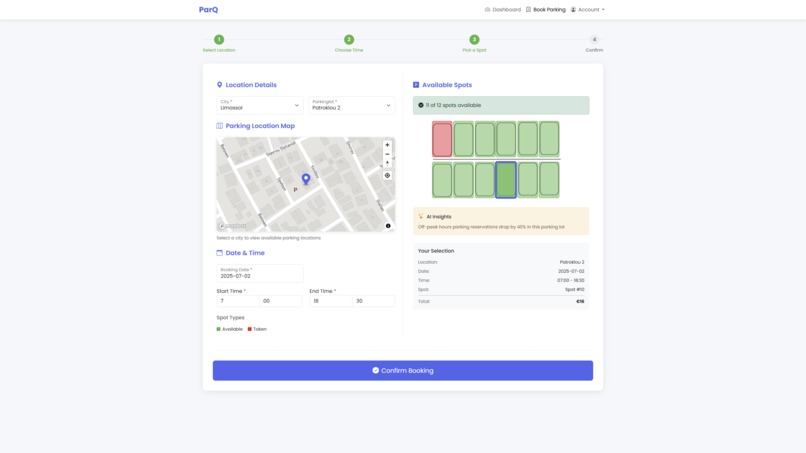Click the Date value in Your Selection
This screenshot has height=453, width=806.
coord(571,271)
